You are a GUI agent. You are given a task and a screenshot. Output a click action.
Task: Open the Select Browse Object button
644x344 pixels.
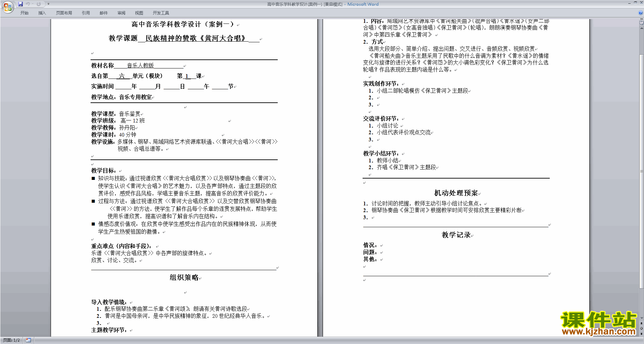click(642, 329)
